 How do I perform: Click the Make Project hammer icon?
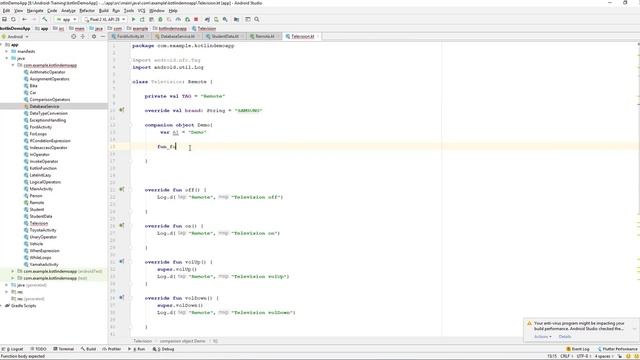44,19
